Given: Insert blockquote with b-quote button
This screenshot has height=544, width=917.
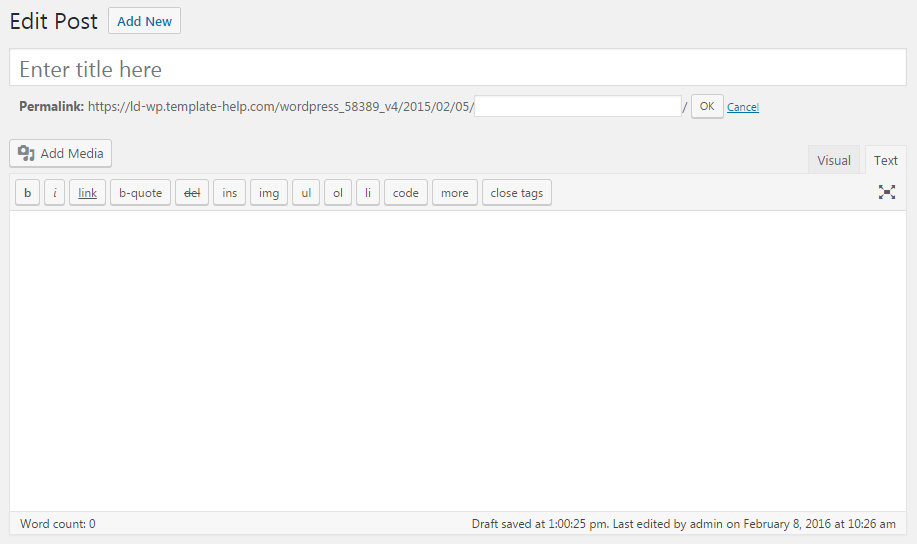Looking at the screenshot, I should [140, 192].
